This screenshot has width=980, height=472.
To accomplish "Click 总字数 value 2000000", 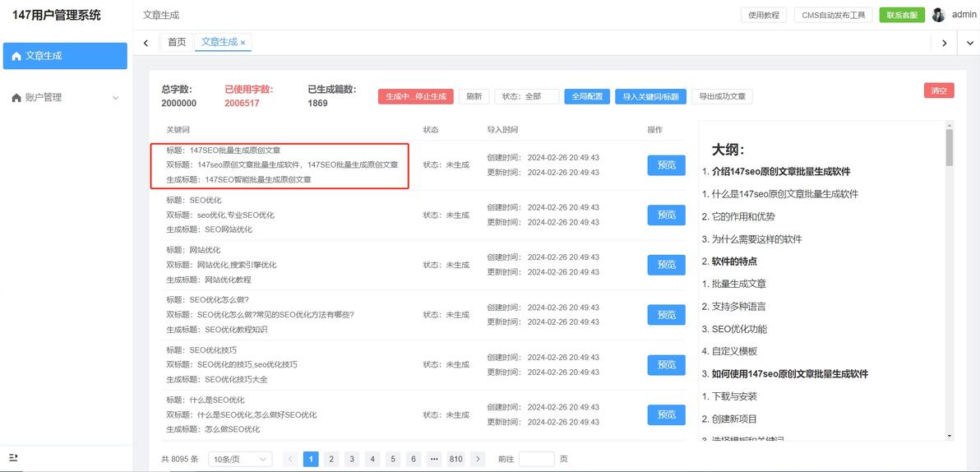I will coord(178,103).
